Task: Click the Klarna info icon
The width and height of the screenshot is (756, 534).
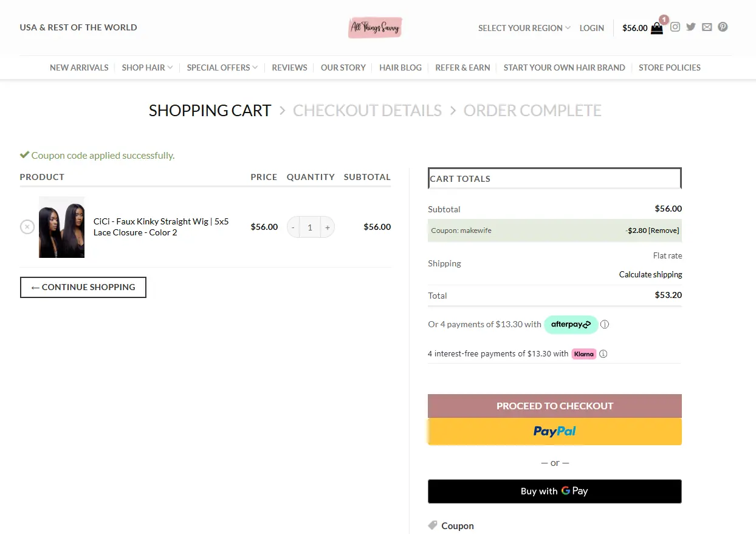Action: [603, 353]
